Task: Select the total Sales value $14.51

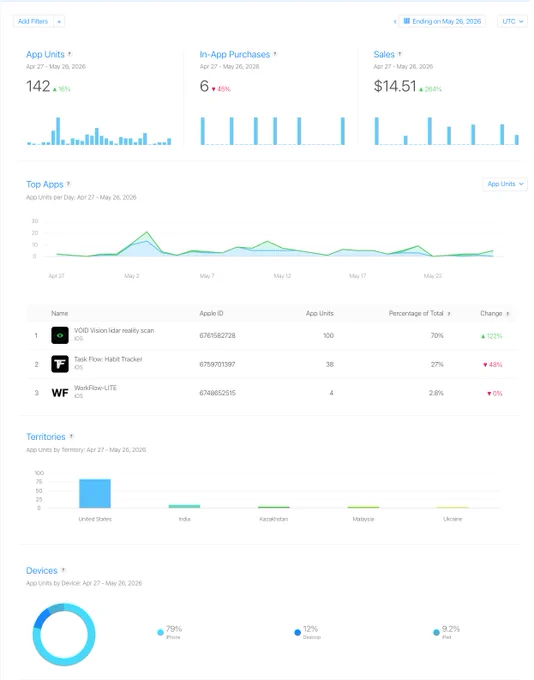Action: coord(395,86)
